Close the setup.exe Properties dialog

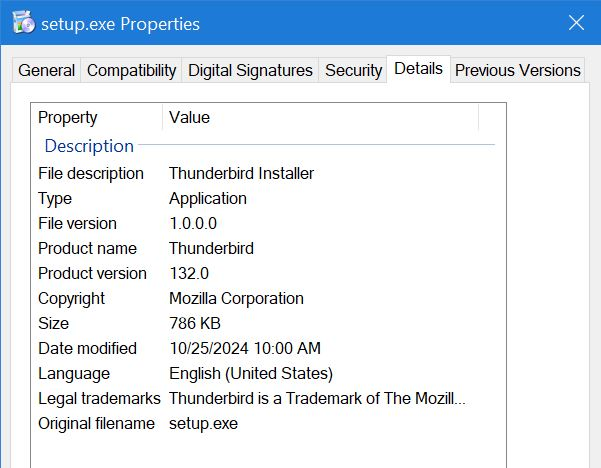coord(576,23)
